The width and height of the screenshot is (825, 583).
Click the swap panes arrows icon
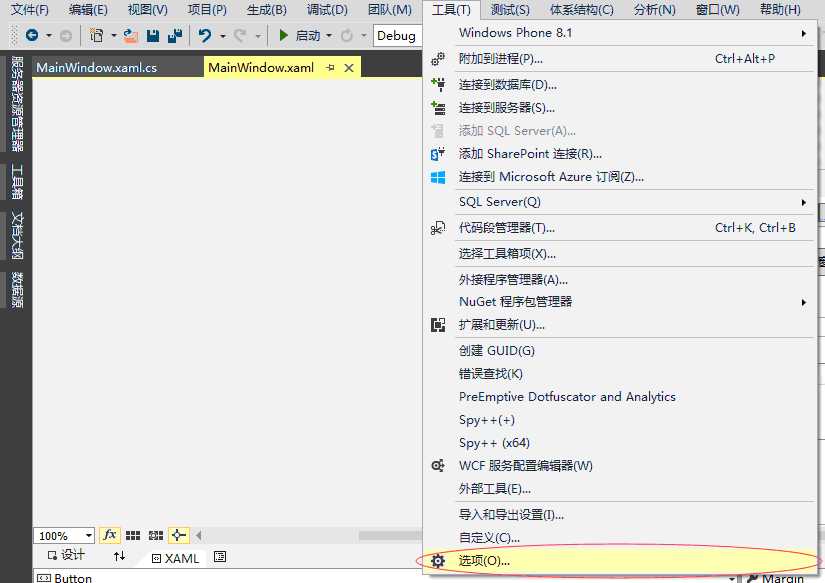119,556
